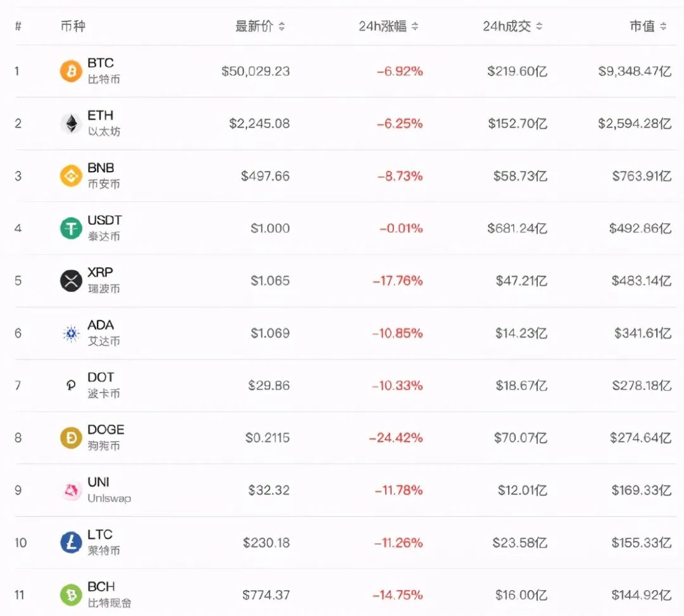Screen dimensions: 684x616
Task: Click the BTC Bitcoin logo icon
Action: tap(70, 71)
